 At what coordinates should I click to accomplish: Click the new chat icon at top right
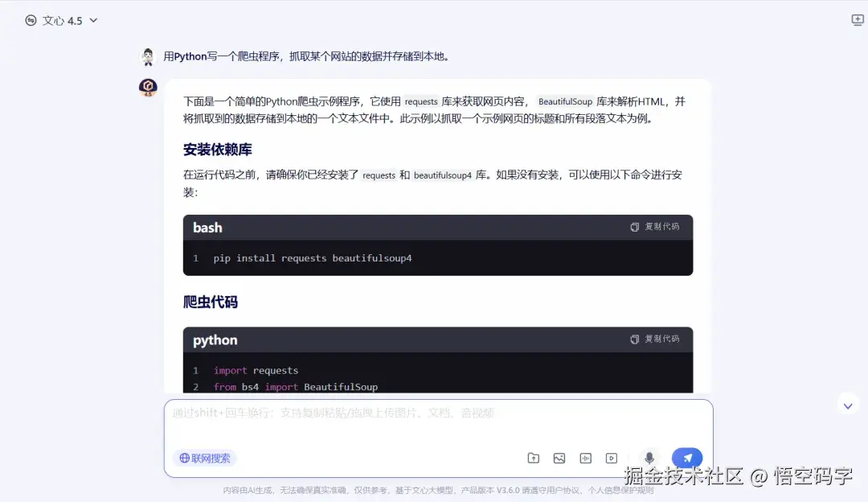[x=857, y=19]
